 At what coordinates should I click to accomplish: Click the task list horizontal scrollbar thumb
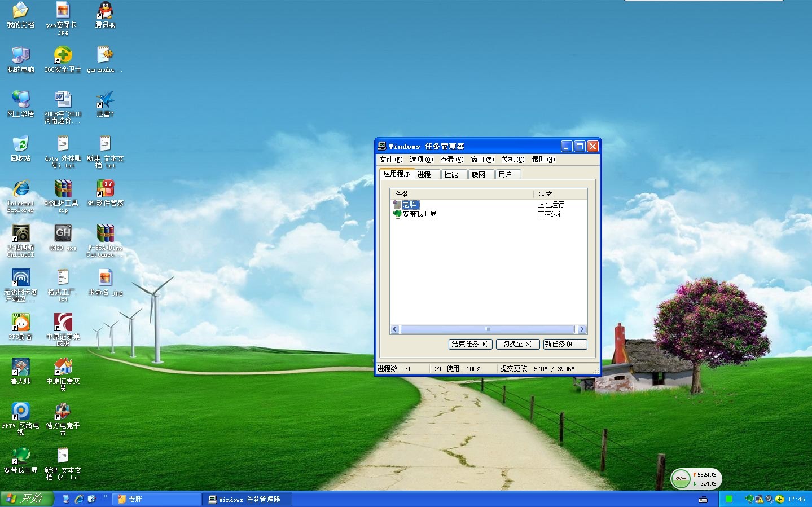tap(488, 329)
